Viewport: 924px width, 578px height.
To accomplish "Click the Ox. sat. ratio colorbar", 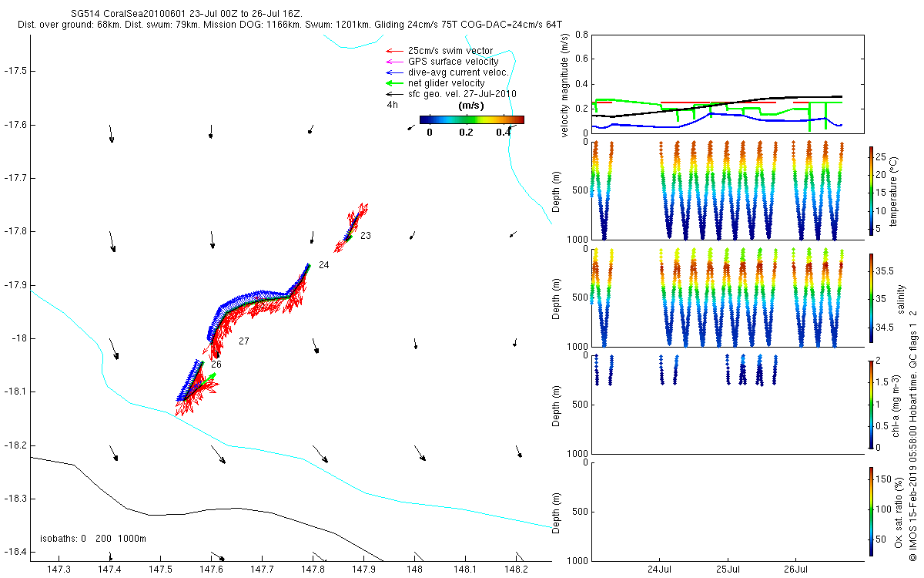I will 871,511.
